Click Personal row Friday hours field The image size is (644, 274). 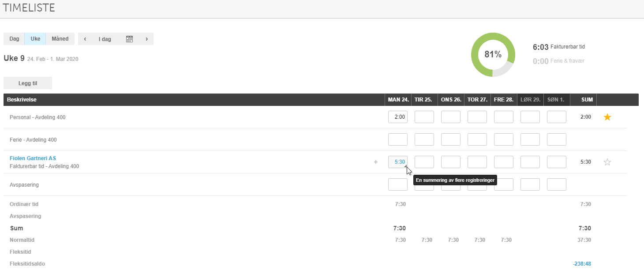point(504,117)
